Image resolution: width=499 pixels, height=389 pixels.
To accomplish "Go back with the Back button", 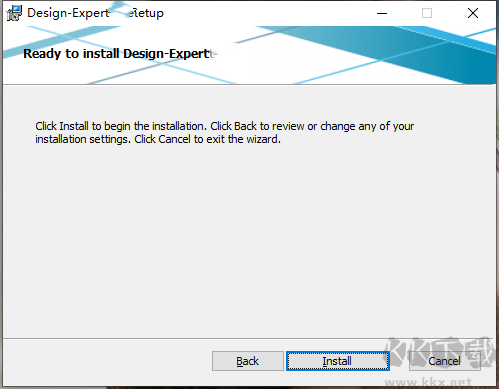I will click(248, 361).
